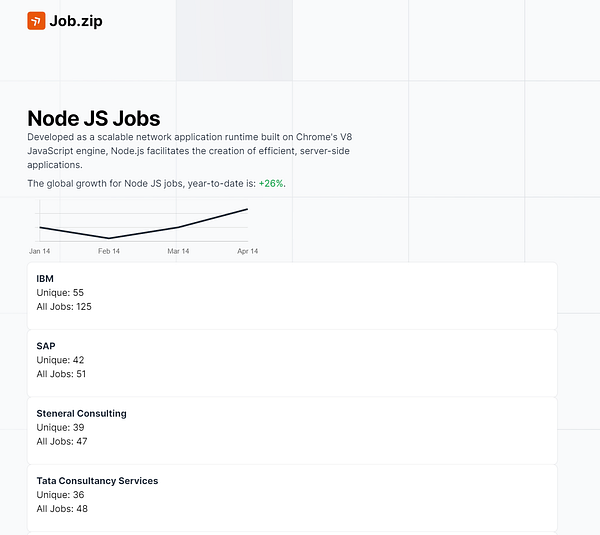Click the orange Job.zip logo icon
This screenshot has height=535, width=600.
pos(36,21)
